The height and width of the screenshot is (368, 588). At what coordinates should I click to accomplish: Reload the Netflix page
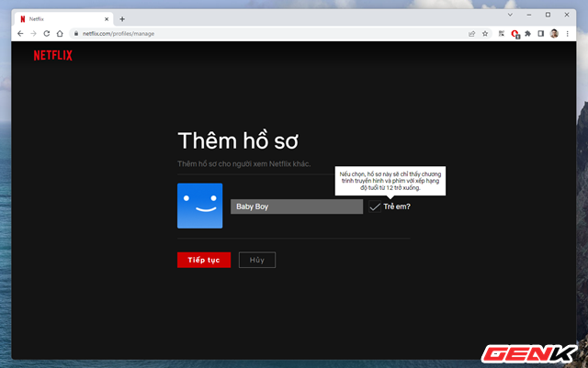point(47,34)
